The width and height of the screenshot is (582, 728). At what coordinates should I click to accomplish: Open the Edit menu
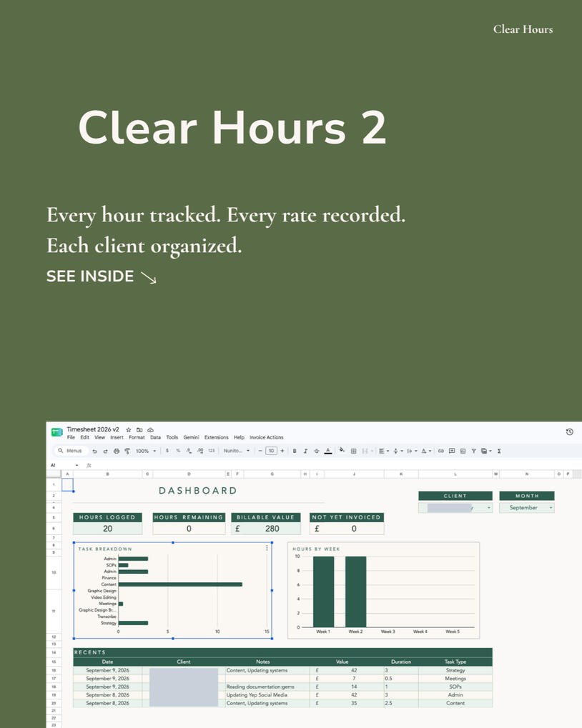pyautogui.click(x=84, y=437)
